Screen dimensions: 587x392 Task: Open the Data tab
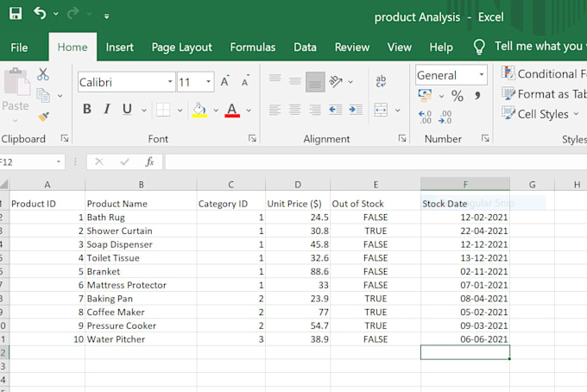[305, 47]
